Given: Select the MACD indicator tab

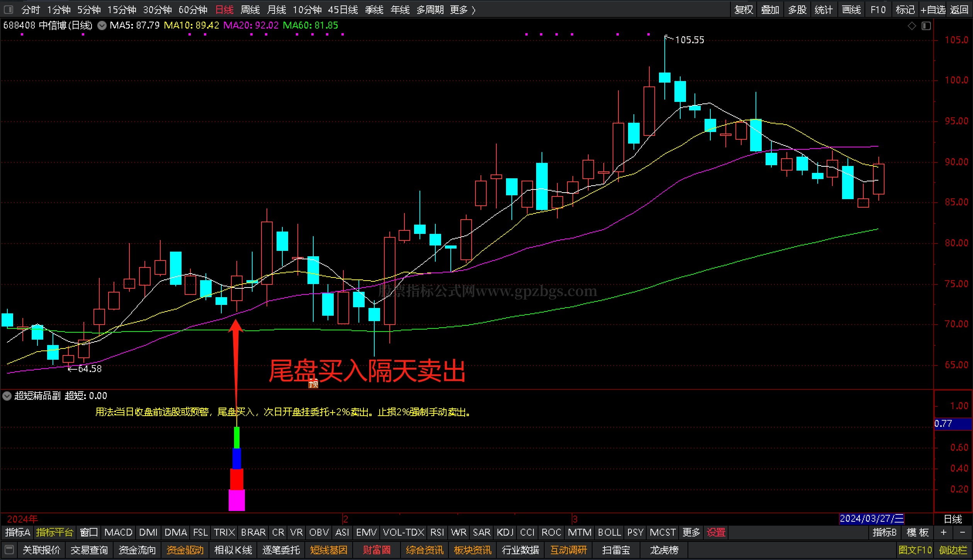Looking at the screenshot, I should pyautogui.click(x=118, y=533).
